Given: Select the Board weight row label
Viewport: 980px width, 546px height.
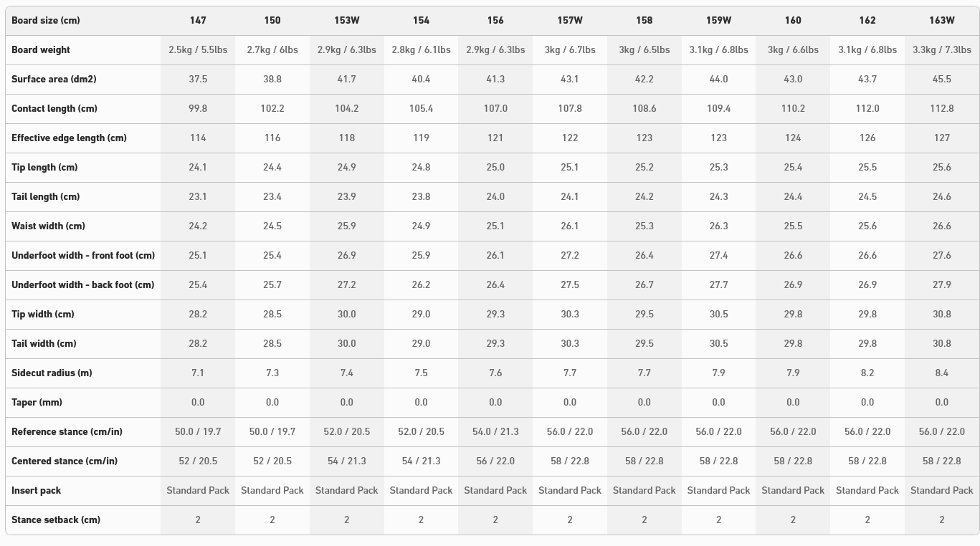Looking at the screenshot, I should (x=41, y=49).
